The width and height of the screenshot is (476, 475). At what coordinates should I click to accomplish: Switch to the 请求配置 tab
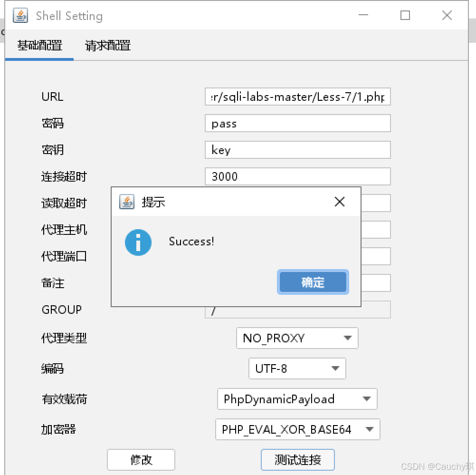106,46
